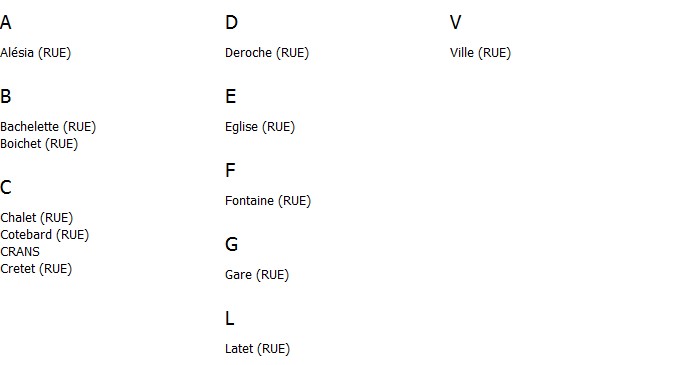Open Chalet (RUE) from the list
This screenshot has width=675, height=365.
pos(37,218)
